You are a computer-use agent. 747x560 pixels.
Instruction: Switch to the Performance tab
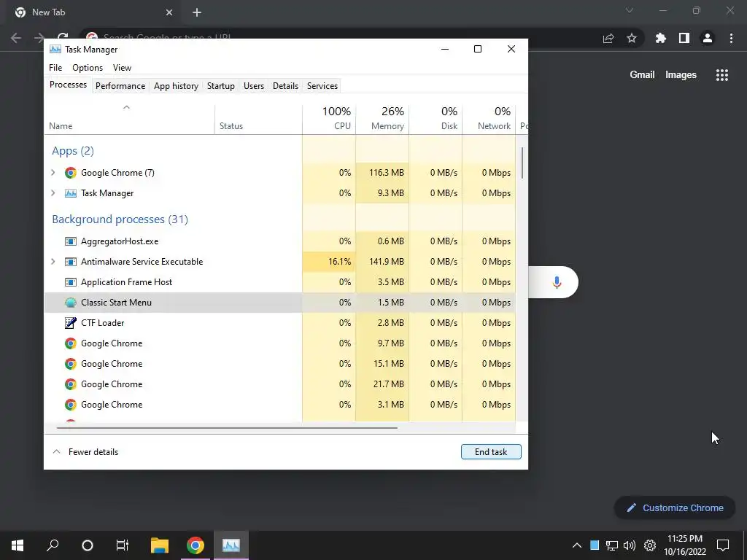point(120,86)
